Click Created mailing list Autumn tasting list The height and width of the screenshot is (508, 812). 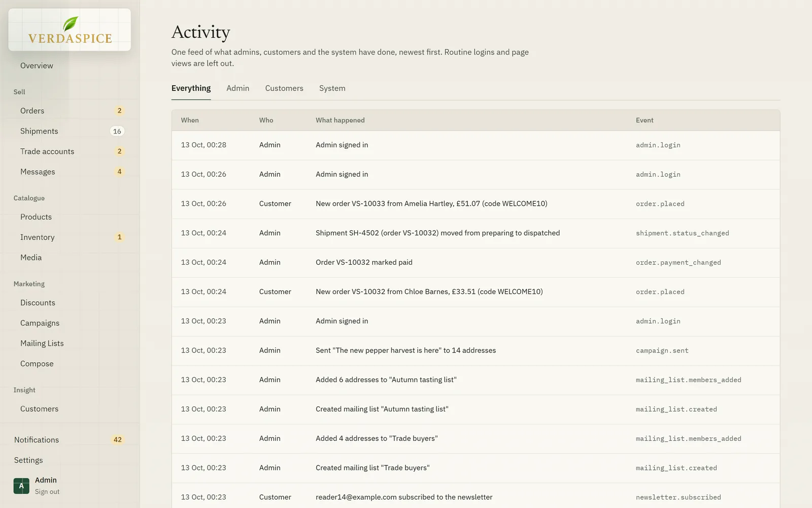pyautogui.click(x=476, y=409)
